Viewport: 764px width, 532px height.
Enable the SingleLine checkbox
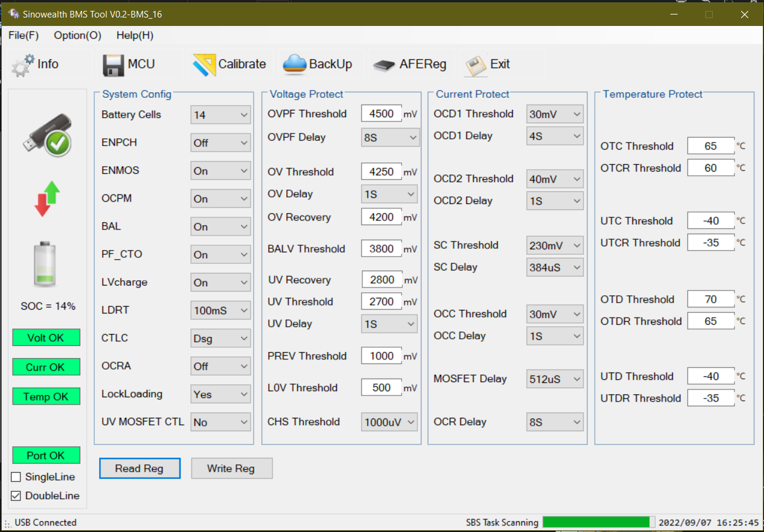pos(16,476)
